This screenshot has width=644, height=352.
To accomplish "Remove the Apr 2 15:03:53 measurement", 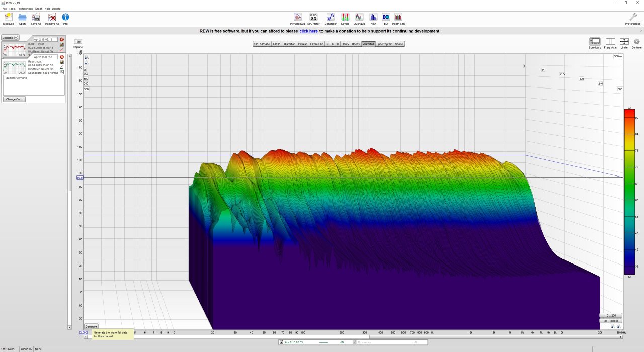I will coord(62,57).
